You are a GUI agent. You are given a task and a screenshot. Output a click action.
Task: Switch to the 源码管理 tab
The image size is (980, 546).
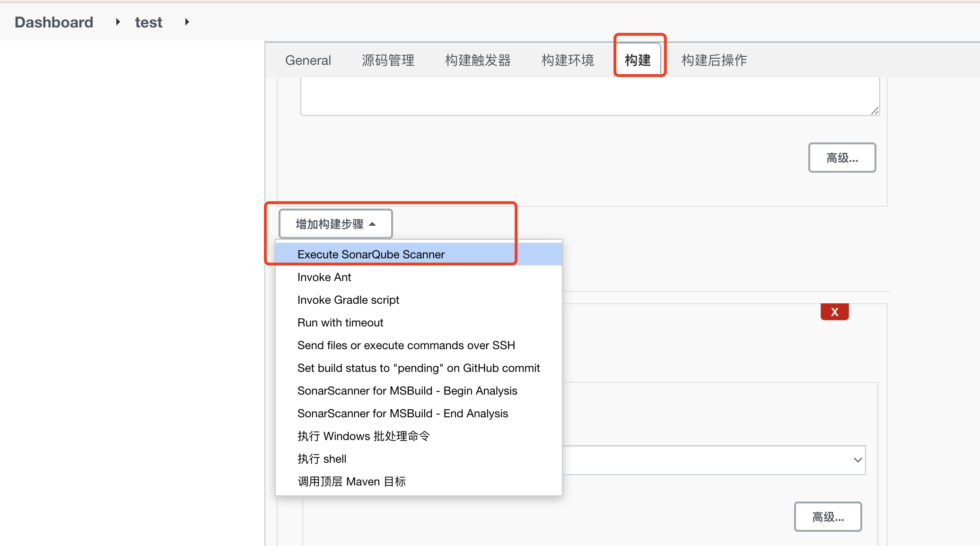click(x=388, y=60)
